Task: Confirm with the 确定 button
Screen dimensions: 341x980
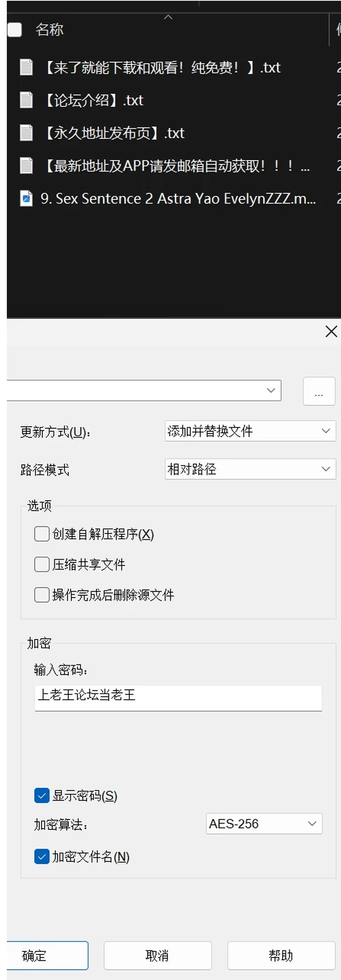Action: 47,955
